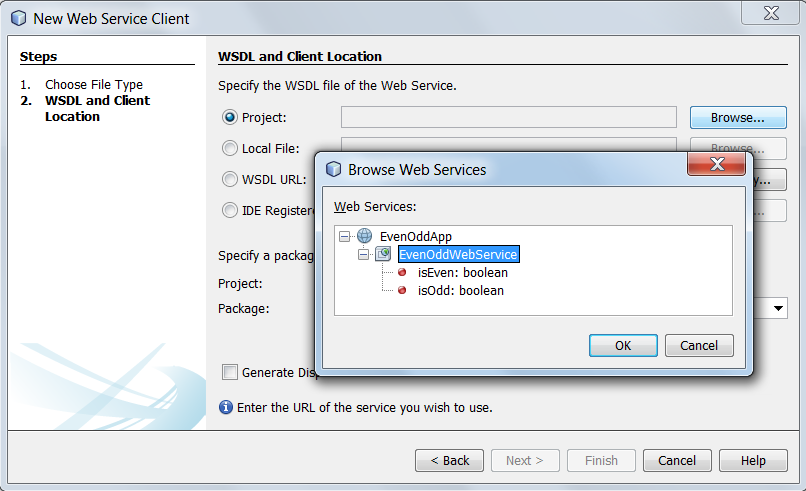Select the Local File radio button
The height and width of the screenshot is (491, 806).
(229, 149)
